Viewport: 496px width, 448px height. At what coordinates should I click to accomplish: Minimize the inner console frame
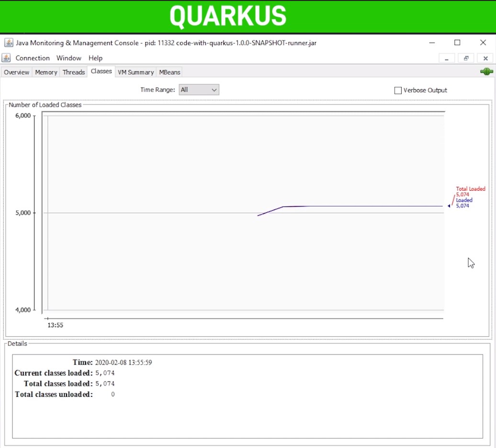pos(447,58)
